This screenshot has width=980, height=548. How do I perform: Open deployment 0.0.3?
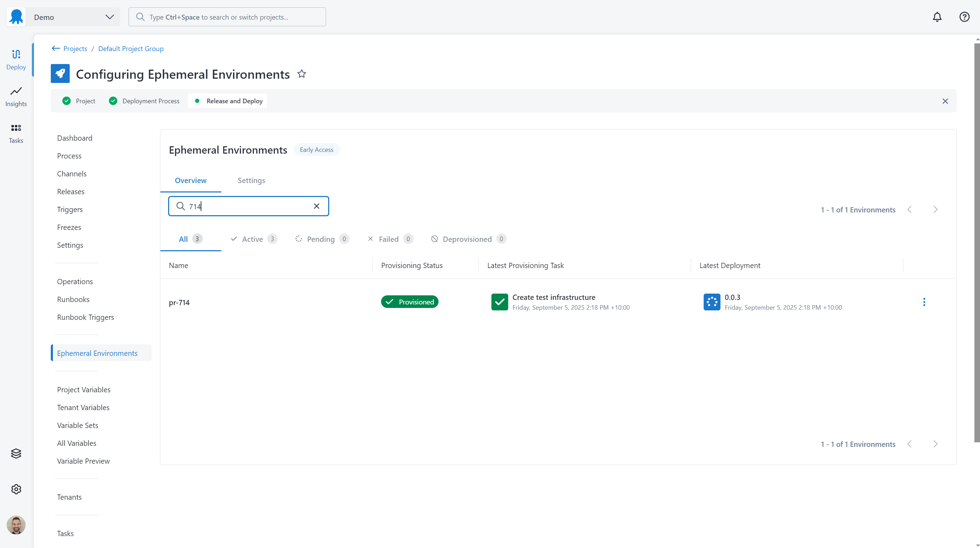click(732, 297)
